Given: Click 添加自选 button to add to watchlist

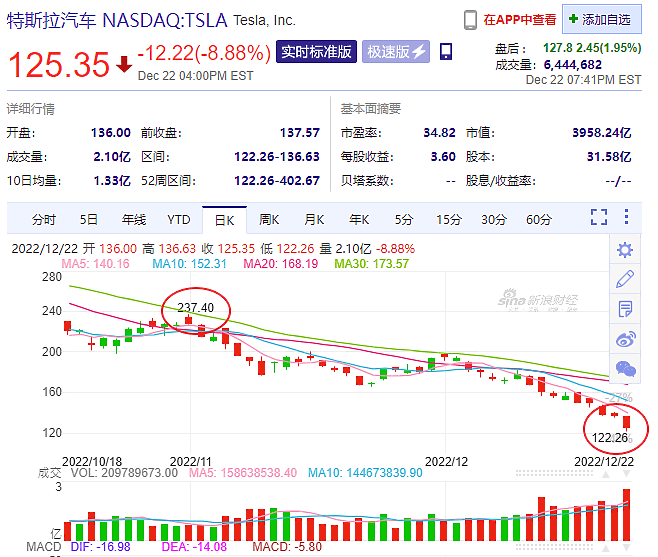Looking at the screenshot, I should [602, 19].
